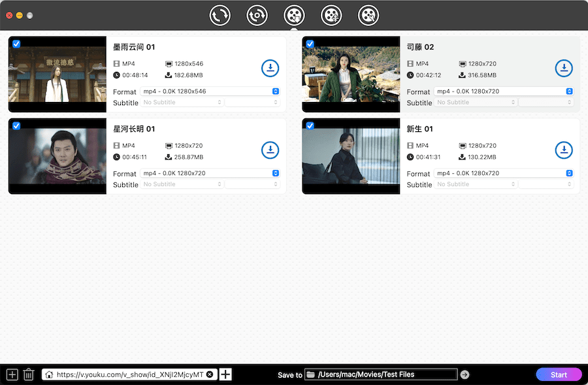Download the 司藤 02 video

click(x=564, y=68)
